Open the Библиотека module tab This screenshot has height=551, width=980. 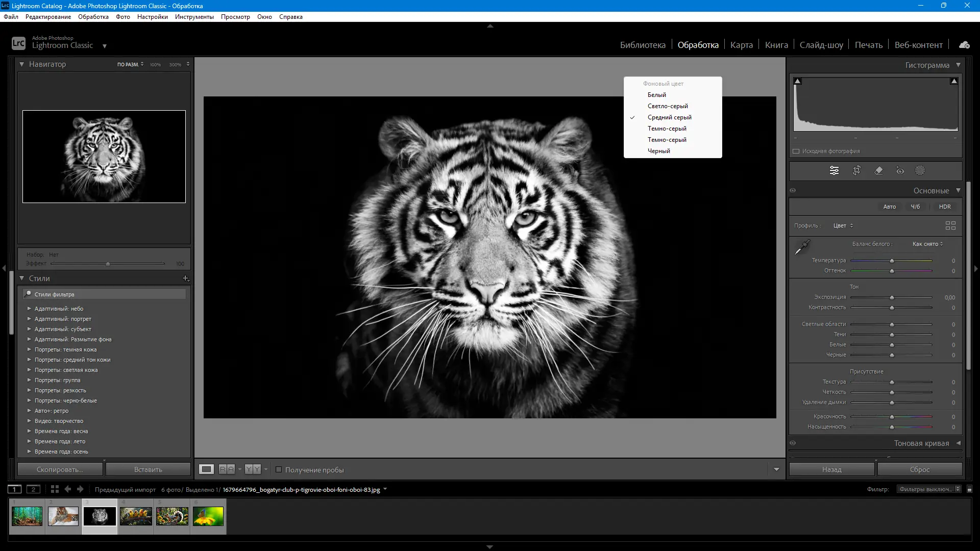(x=642, y=45)
